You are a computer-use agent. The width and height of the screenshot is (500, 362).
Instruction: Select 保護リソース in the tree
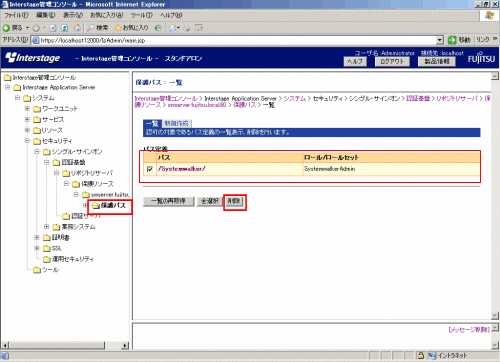[x=97, y=184]
